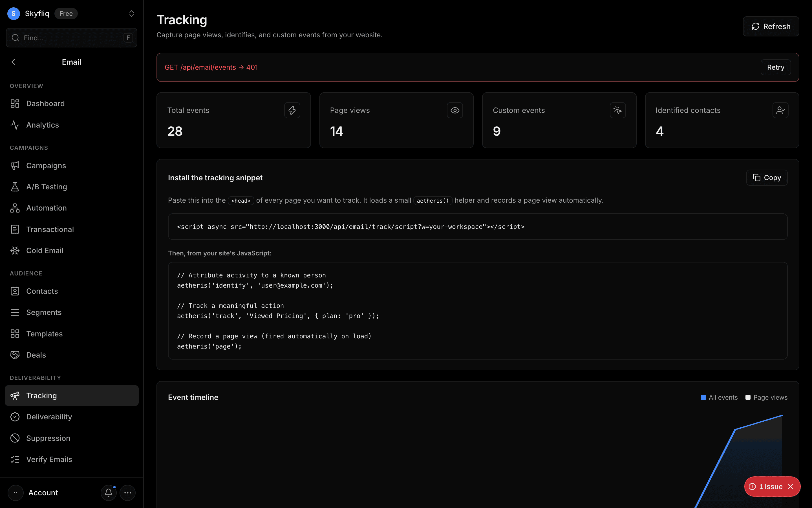Click the Page views eye icon
The width and height of the screenshot is (812, 508).
(x=455, y=110)
